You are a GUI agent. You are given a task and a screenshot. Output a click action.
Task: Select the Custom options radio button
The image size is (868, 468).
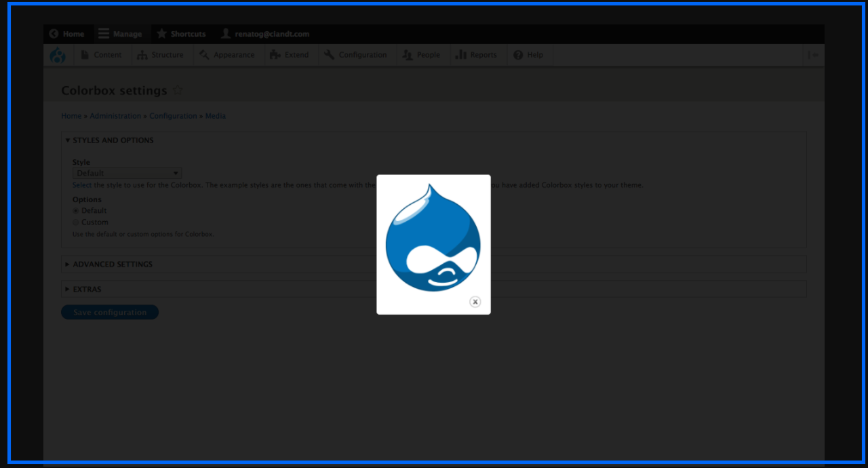(76, 222)
